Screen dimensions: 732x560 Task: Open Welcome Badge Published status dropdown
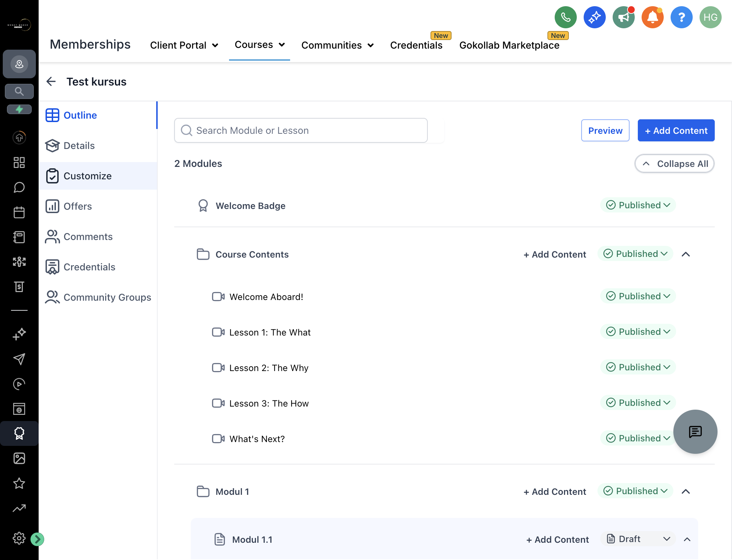click(x=638, y=205)
